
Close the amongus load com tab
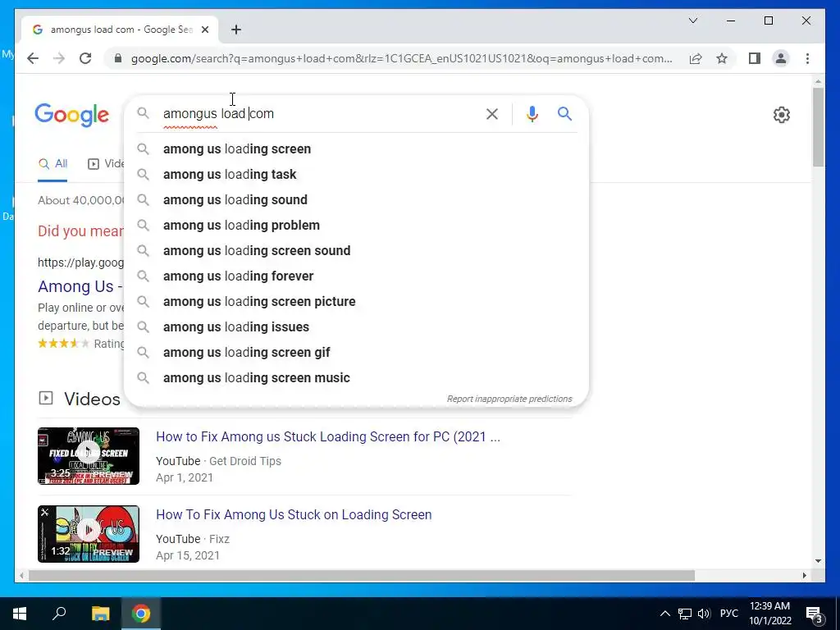(x=204, y=30)
